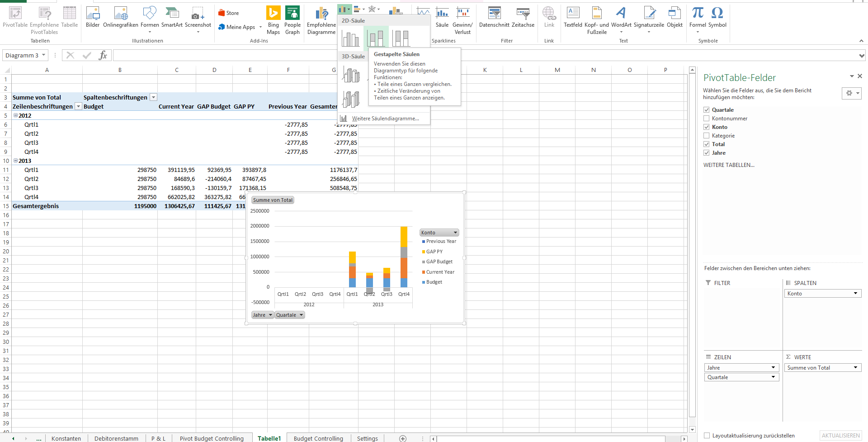Image resolution: width=868 pixels, height=442 pixels.
Task: Open Zeilenbeschriftungen filter dropdown
Action: (x=78, y=106)
